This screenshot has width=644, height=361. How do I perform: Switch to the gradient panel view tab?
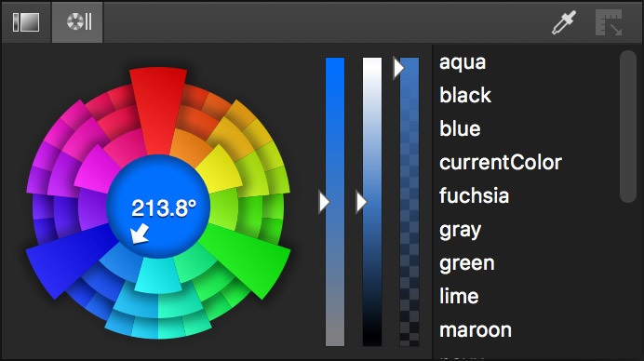pyautogui.click(x=26, y=22)
